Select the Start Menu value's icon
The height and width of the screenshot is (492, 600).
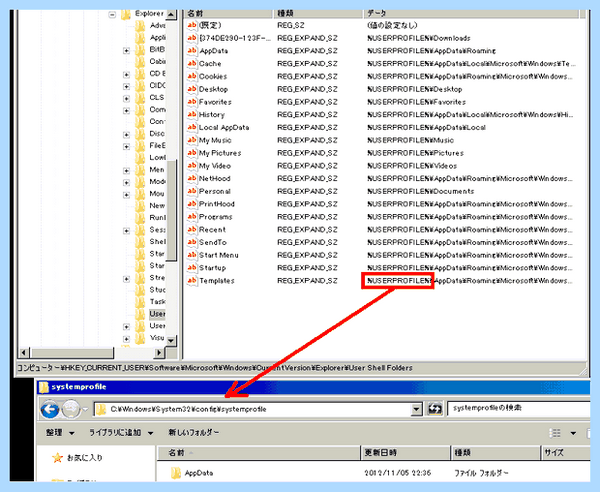192,255
